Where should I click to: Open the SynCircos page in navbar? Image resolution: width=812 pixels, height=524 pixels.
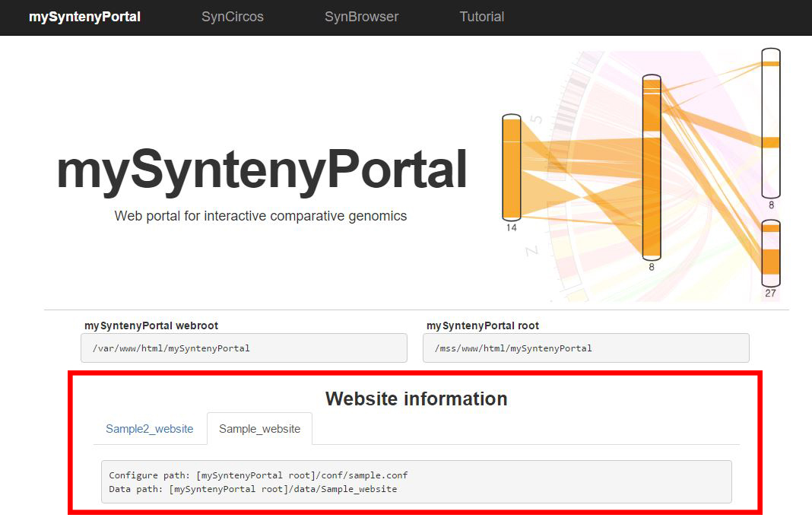[233, 17]
